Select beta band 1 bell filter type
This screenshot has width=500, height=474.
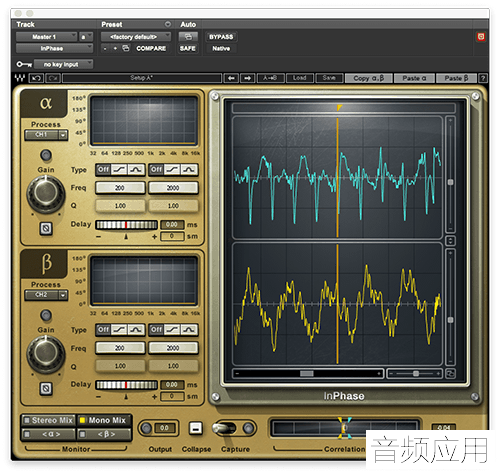tap(136, 330)
